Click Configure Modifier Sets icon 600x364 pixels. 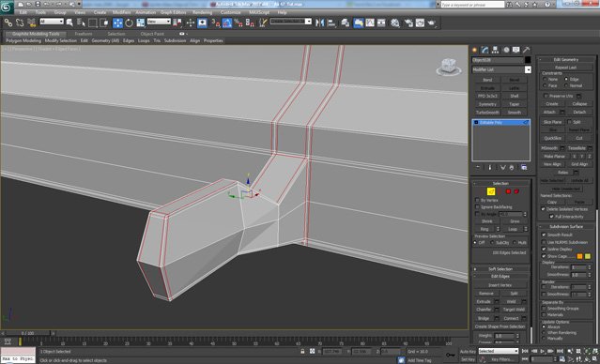tap(524, 168)
